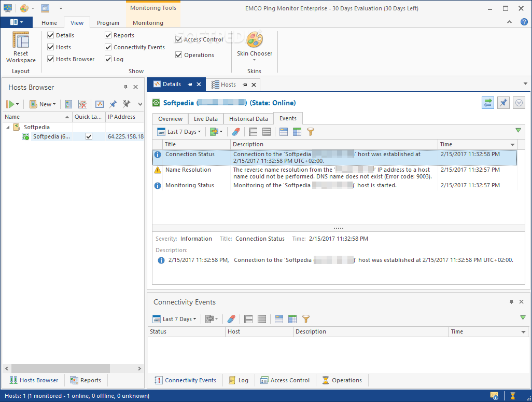
Task: Close the Connectivity Events panel
Action: click(522, 301)
